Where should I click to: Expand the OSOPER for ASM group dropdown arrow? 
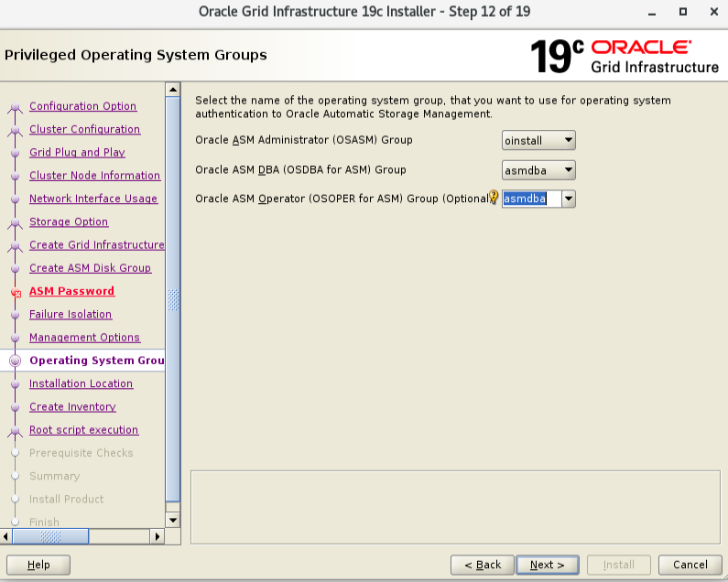(568, 199)
